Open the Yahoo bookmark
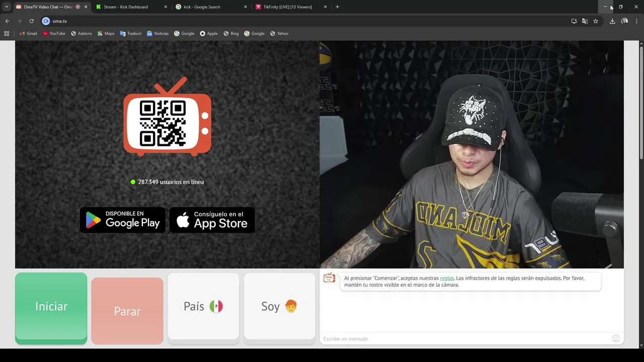The width and height of the screenshot is (644, 362). pos(279,34)
